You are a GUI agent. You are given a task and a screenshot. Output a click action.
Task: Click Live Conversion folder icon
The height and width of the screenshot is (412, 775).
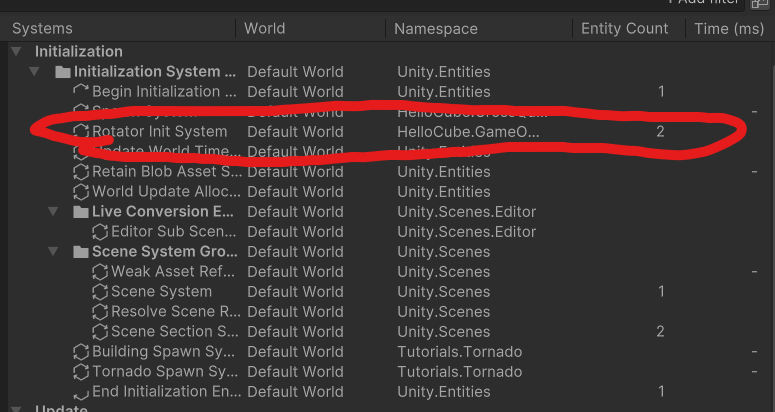(81, 212)
